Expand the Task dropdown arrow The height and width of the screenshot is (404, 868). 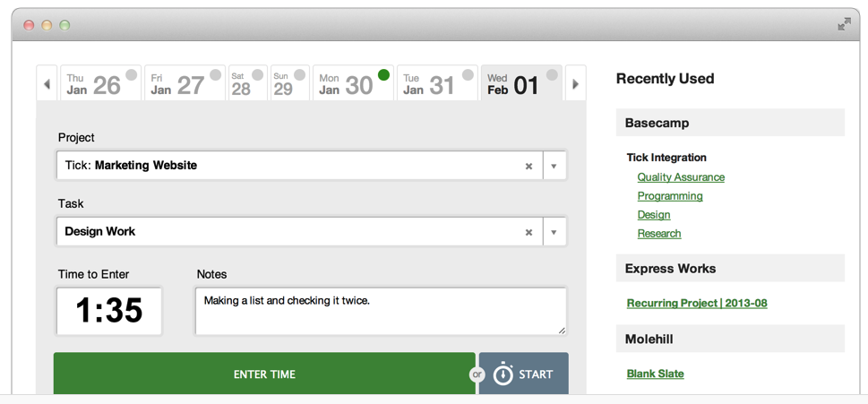[x=554, y=232]
